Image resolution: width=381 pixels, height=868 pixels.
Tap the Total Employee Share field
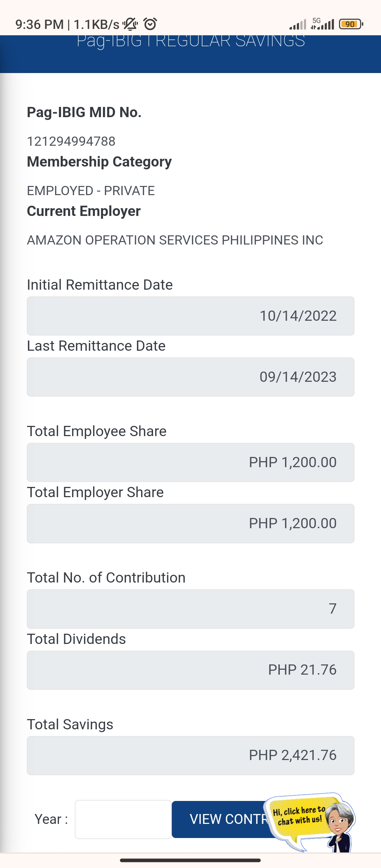pos(190,462)
